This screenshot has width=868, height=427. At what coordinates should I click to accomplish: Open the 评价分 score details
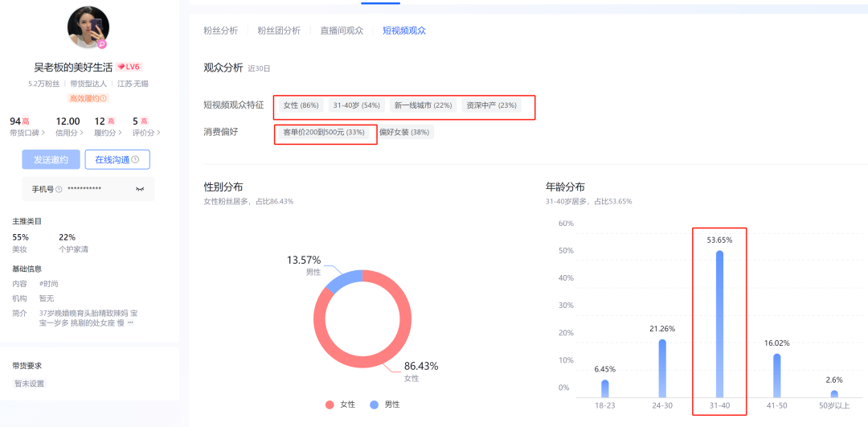[146, 133]
